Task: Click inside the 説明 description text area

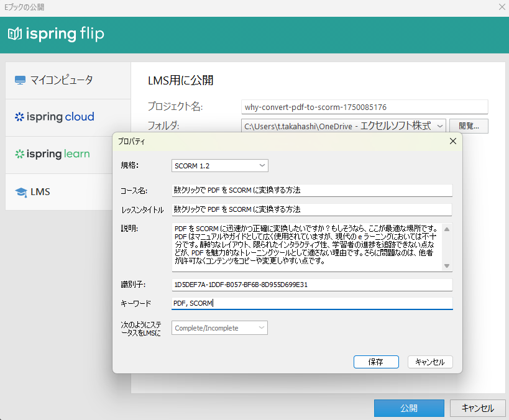Action: 307,247
